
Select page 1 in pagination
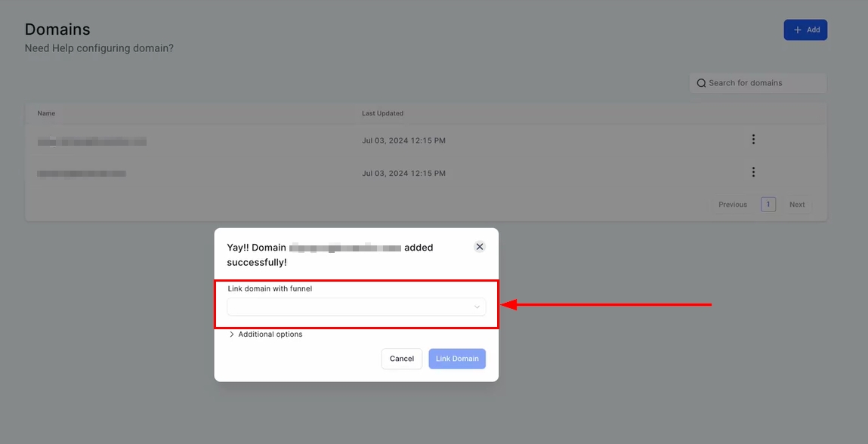point(768,205)
